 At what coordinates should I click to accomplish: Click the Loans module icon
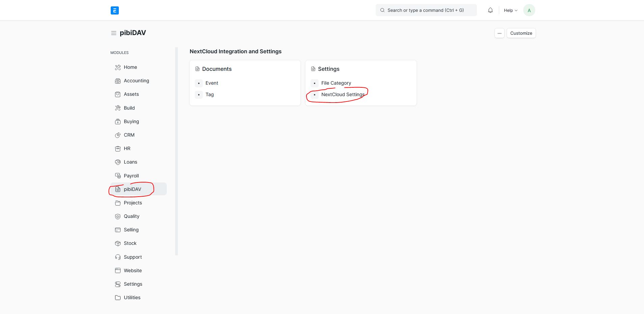pyautogui.click(x=118, y=162)
